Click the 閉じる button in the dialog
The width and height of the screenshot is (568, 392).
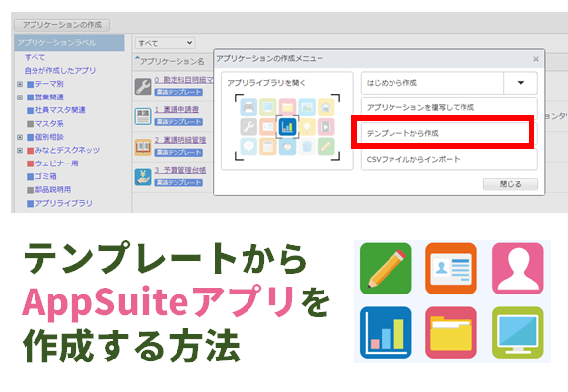[511, 184]
